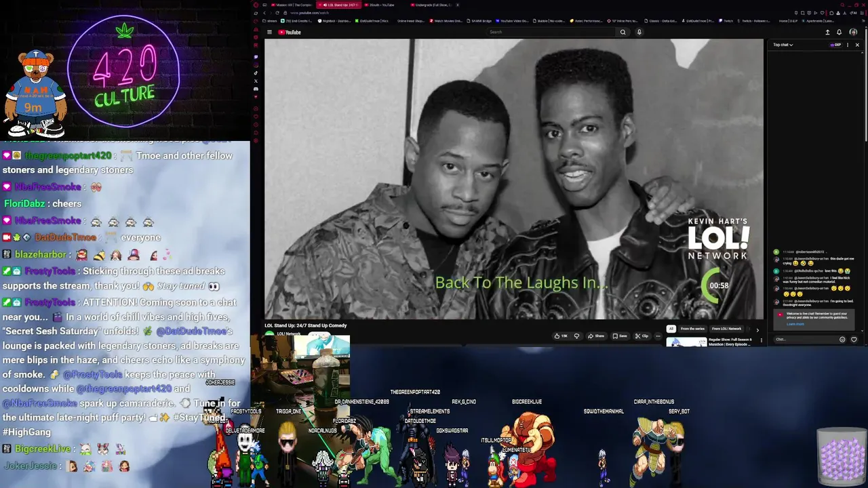Viewport: 868px width, 488px height.
Task: Click the Save button under the video
Action: (x=620, y=336)
